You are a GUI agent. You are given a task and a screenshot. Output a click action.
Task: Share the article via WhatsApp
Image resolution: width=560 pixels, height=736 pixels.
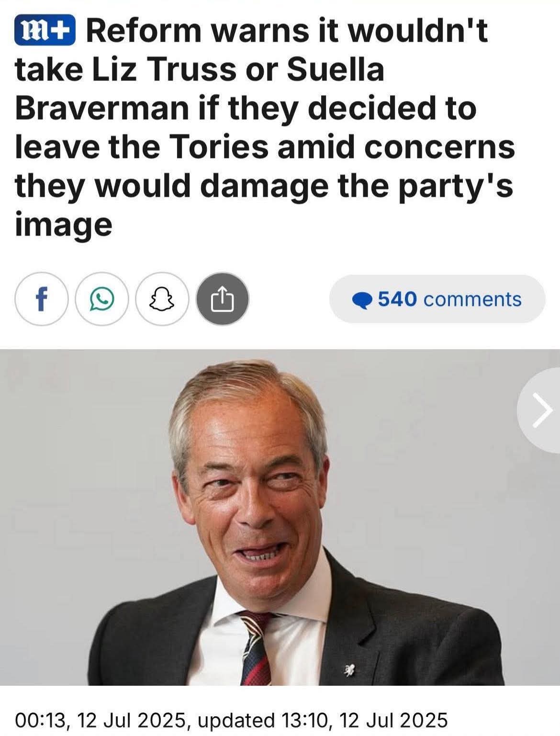point(102,299)
